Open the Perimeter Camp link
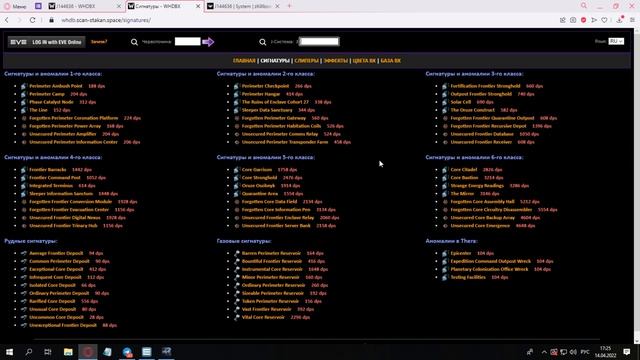640x360 pixels. pyautogui.click(x=47, y=94)
